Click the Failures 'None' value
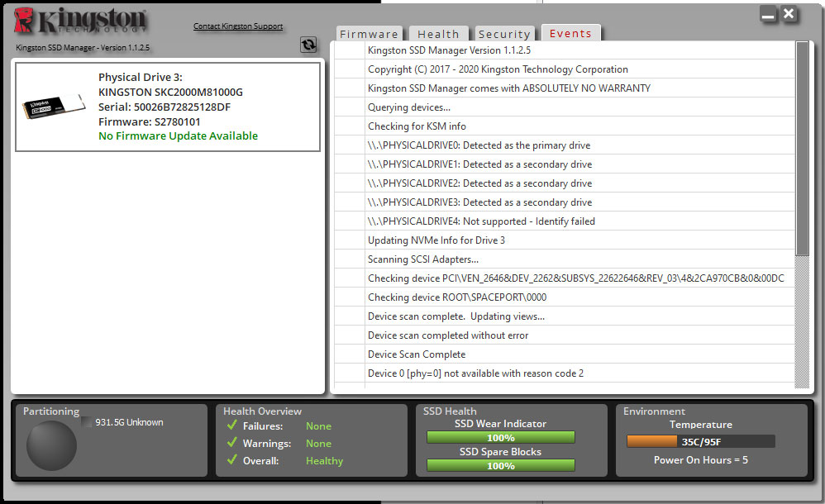Screen dimensions: 825x504 click(318, 426)
